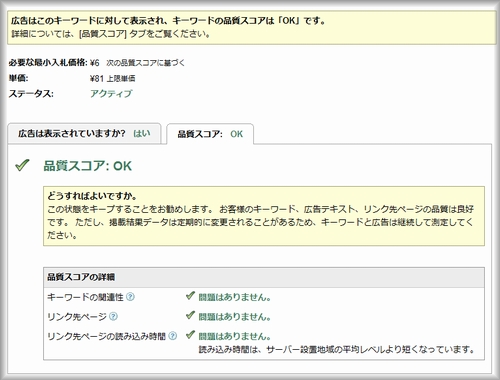500x380 pixels.
Task: Click the リンク先ページの読み込み時間 label
Action: point(107,336)
